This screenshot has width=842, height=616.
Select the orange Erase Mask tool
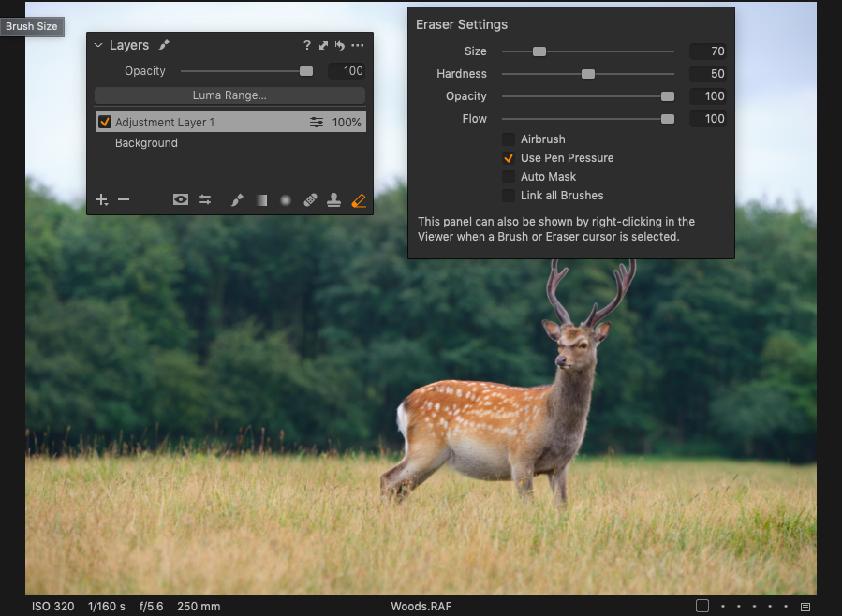pos(359,200)
